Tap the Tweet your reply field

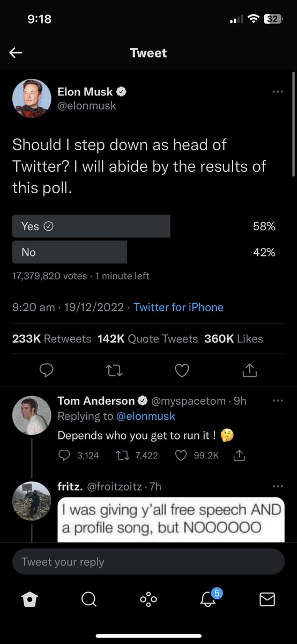click(x=148, y=562)
